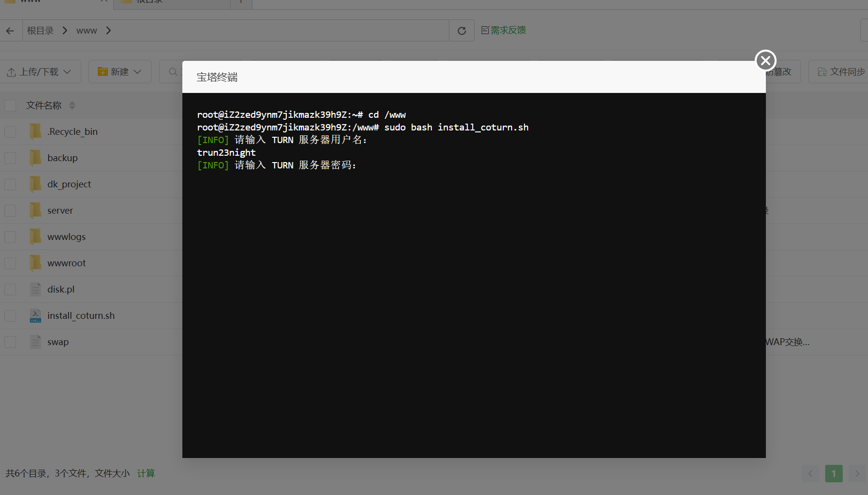Screen dimensions: 868x495
Task: Open 文件同步 file sync button
Action: click(x=841, y=72)
